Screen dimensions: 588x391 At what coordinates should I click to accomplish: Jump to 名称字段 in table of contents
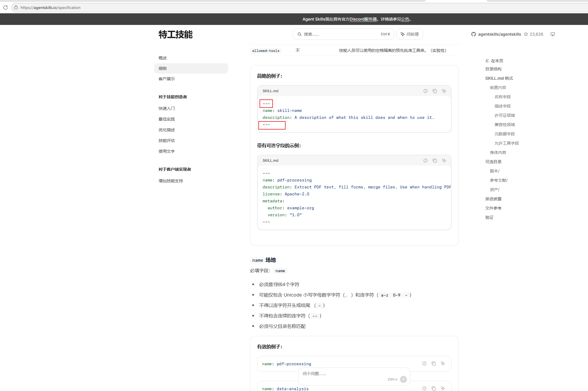(x=503, y=97)
